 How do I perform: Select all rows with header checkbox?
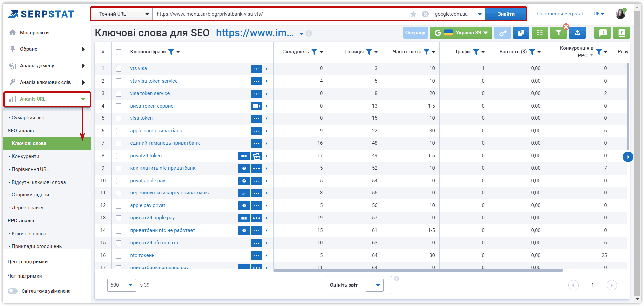(x=119, y=52)
